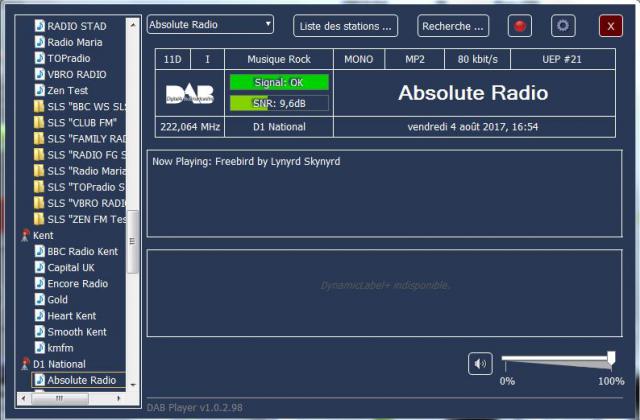The image size is (640, 420).
Task: Open the Absolute Radio station dropdown
Action: coord(210,24)
